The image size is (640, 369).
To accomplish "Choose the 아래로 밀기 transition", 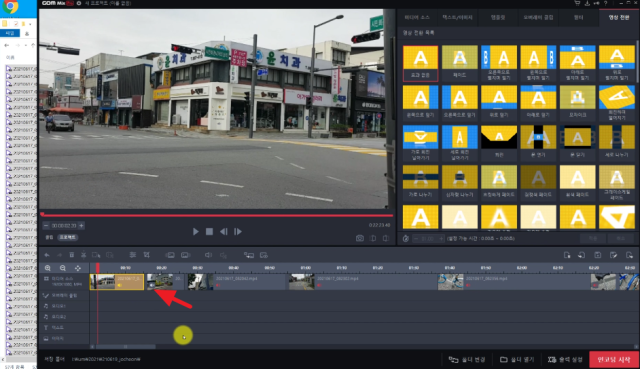I will coord(538,103).
